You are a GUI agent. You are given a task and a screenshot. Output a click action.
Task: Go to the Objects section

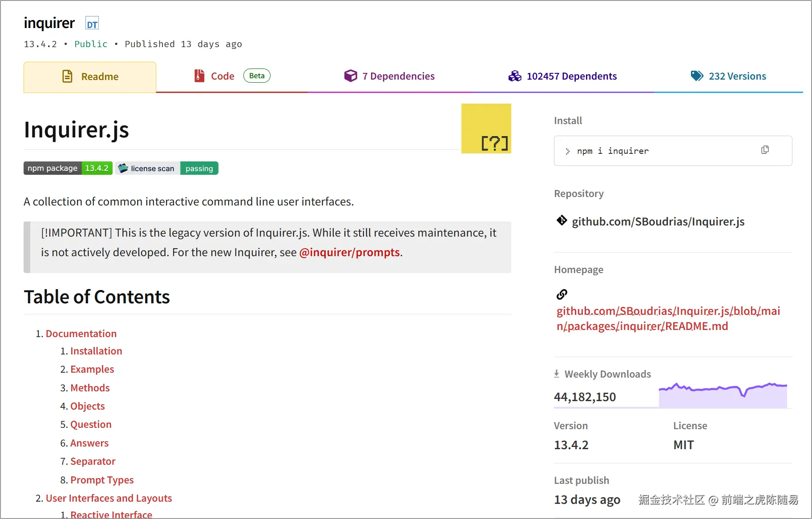[x=88, y=406]
